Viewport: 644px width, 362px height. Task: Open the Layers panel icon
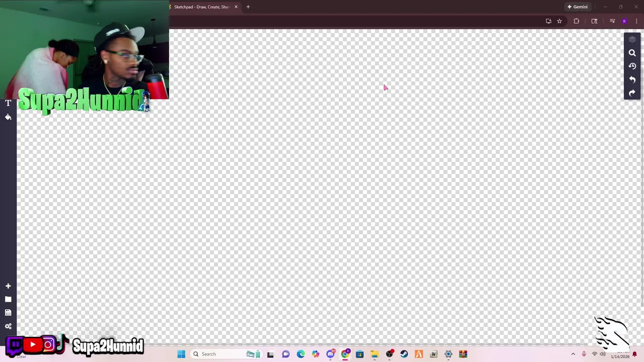pyautogui.click(x=632, y=39)
